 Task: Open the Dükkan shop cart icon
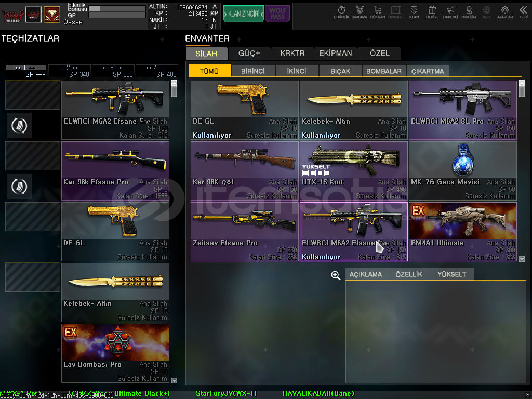pos(378,12)
